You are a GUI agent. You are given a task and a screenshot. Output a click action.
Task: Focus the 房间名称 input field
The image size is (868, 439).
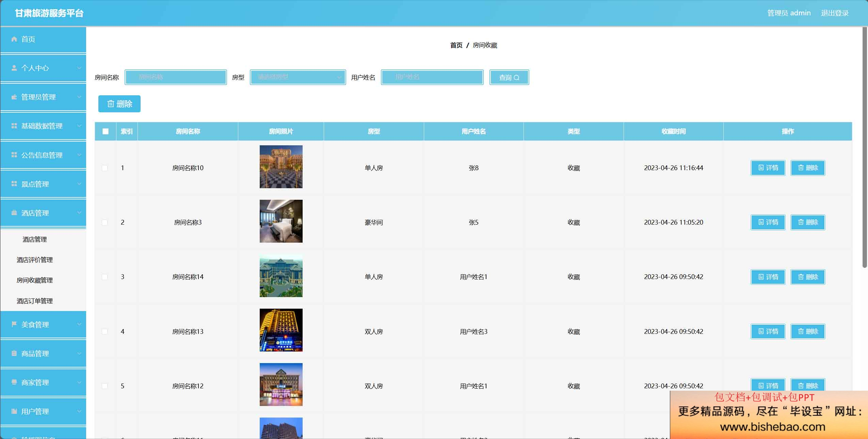pos(176,77)
